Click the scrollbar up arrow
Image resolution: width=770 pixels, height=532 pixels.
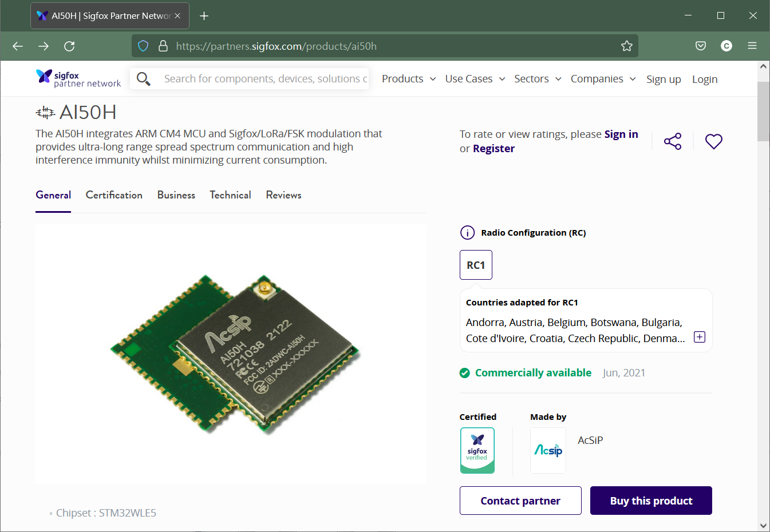click(x=763, y=66)
